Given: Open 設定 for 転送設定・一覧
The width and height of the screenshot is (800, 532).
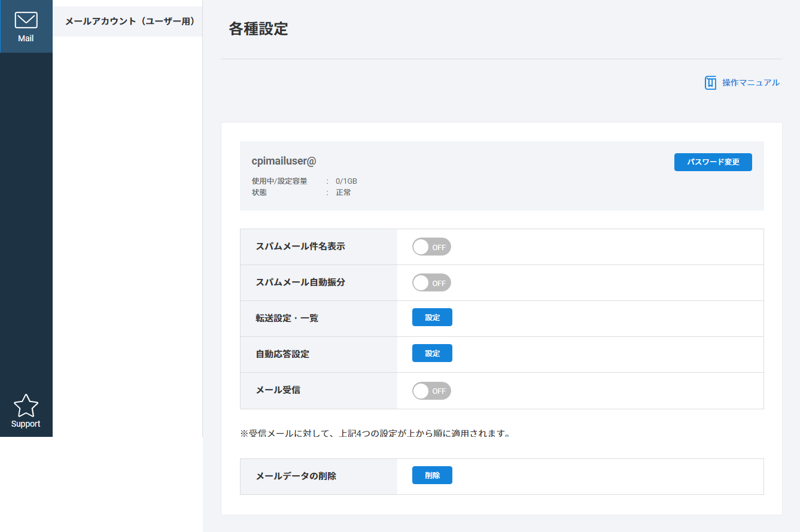Looking at the screenshot, I should (x=432, y=317).
